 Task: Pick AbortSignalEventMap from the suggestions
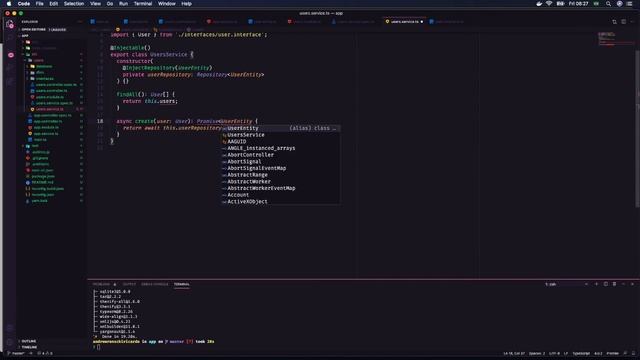tap(281, 168)
